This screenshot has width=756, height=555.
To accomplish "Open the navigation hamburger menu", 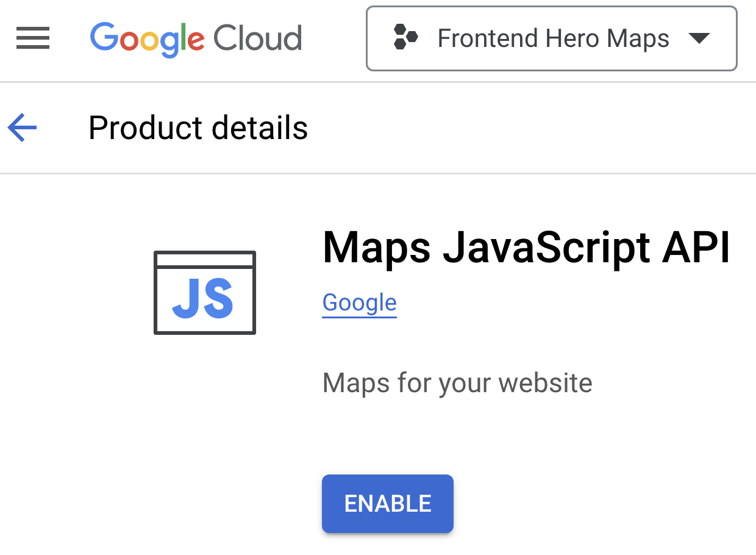I will click(32, 38).
